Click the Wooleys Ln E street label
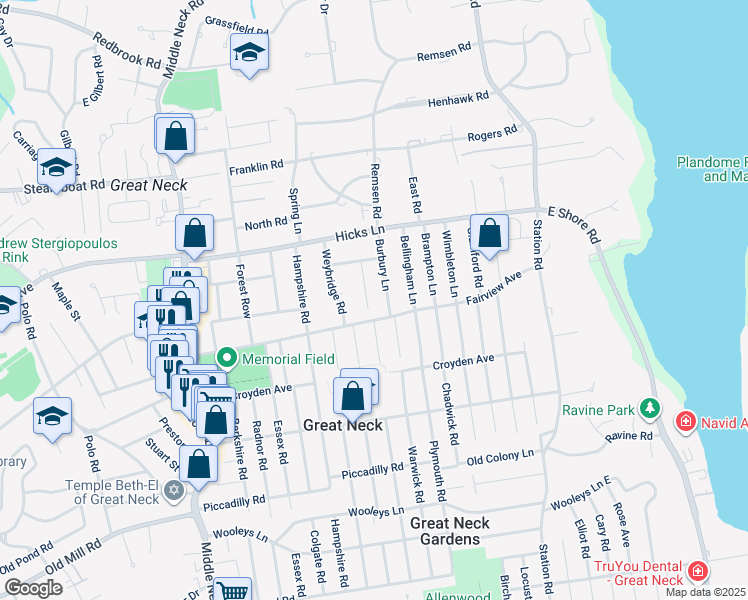This screenshot has height=600, width=748. tap(581, 493)
